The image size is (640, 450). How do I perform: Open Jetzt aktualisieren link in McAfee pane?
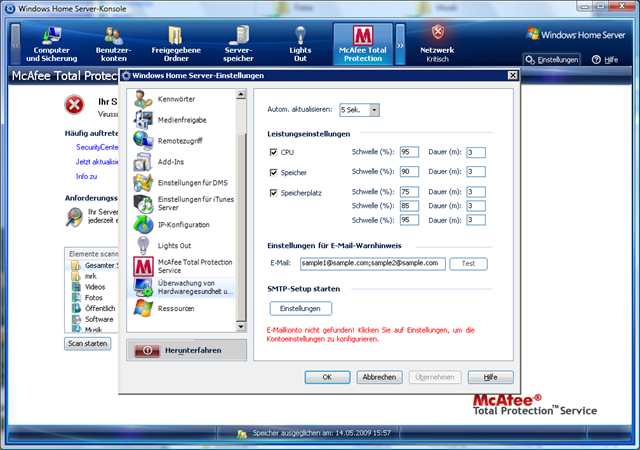(97, 162)
